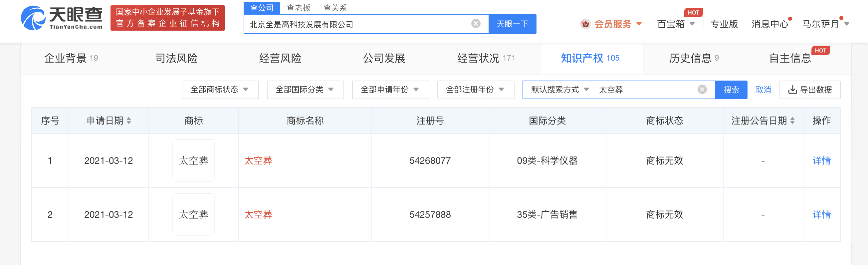868x265 pixels.
Task: Open 详情 for registration 54257888
Action: pyautogui.click(x=821, y=214)
